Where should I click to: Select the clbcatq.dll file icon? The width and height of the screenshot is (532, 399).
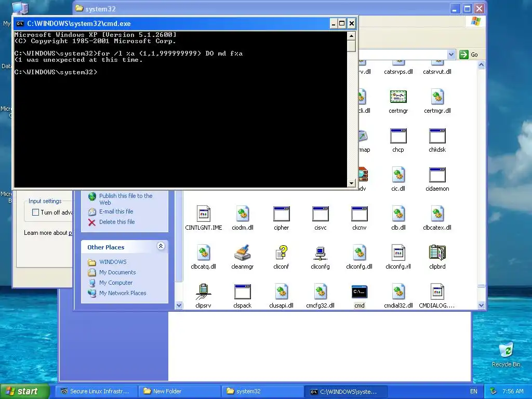click(203, 253)
